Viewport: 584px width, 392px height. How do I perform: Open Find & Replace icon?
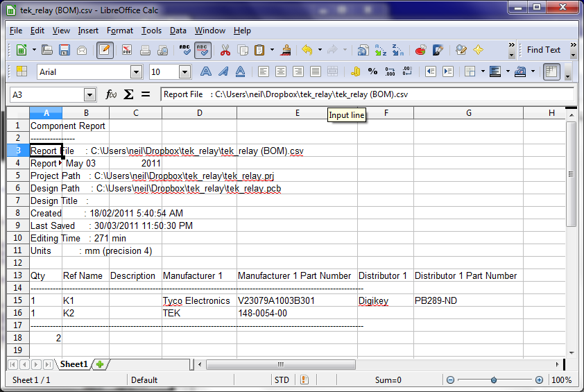pos(461,50)
